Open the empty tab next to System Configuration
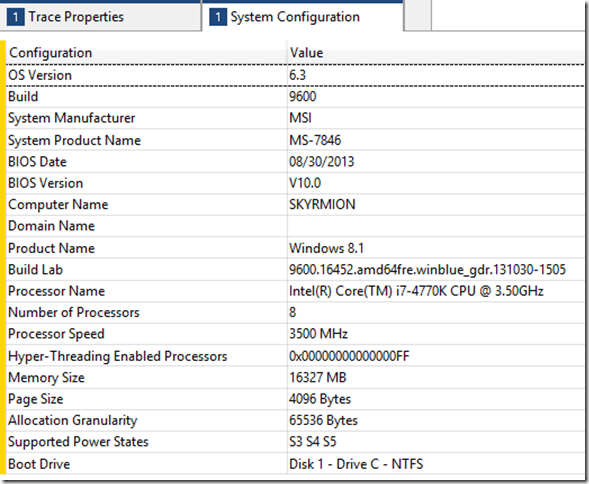 click(x=417, y=15)
